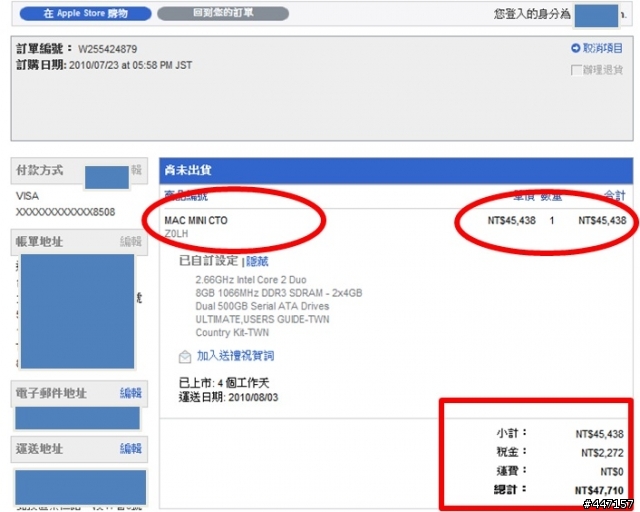Click the Dual 500GB Serial ATA Drives line
The height and width of the screenshot is (512, 640).
tap(262, 306)
